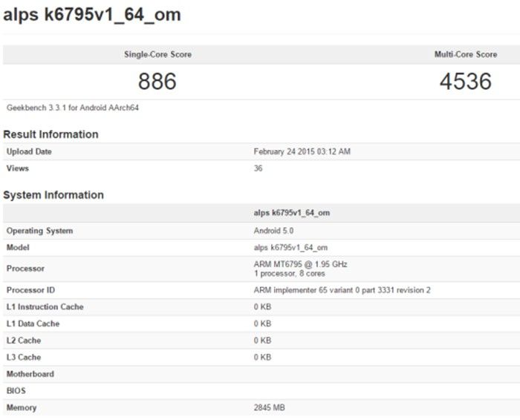Click the single-core score value 886
The width and height of the screenshot is (520, 420).
(157, 82)
